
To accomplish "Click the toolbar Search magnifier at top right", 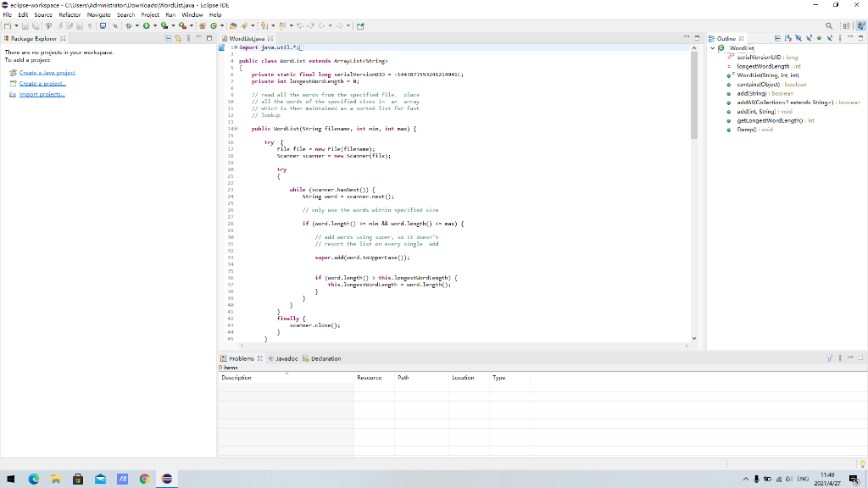I will coord(829,25).
